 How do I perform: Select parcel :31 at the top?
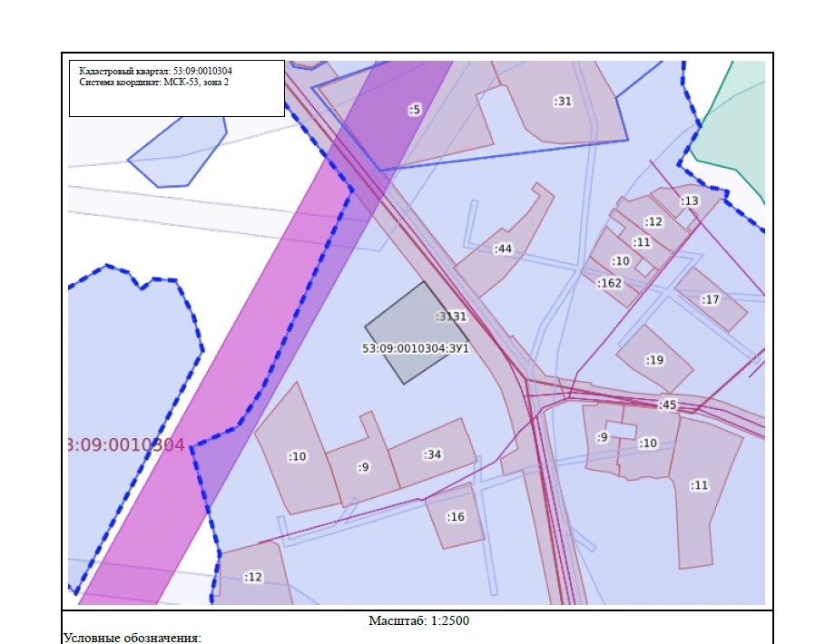point(563,101)
